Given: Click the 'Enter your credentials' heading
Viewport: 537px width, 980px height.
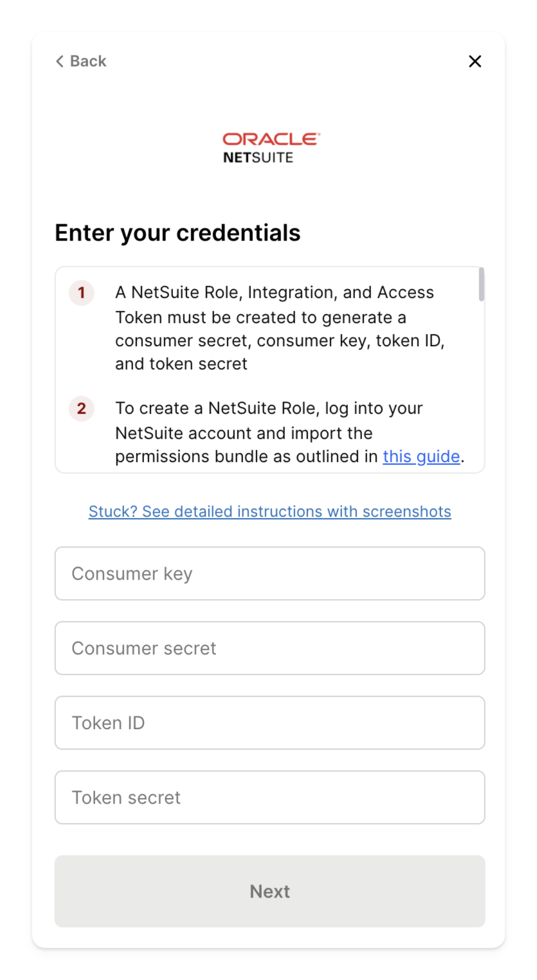Looking at the screenshot, I should (x=177, y=233).
